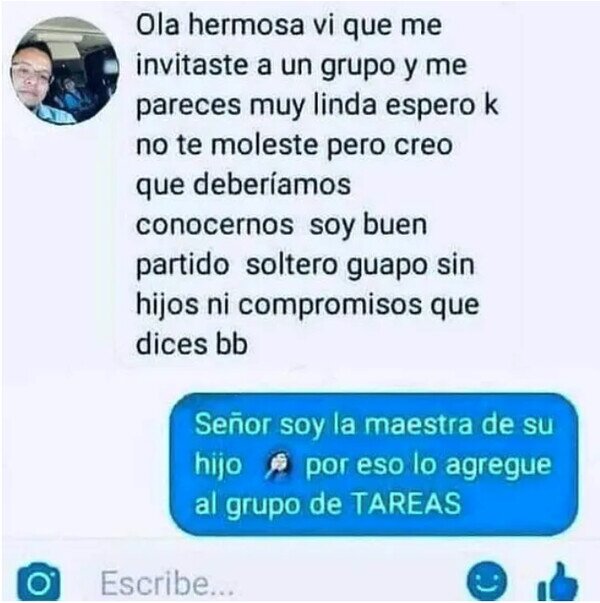Image resolution: width=600 pixels, height=603 pixels.
Task: Click the text "que deberíamos"
Action: click(x=243, y=185)
